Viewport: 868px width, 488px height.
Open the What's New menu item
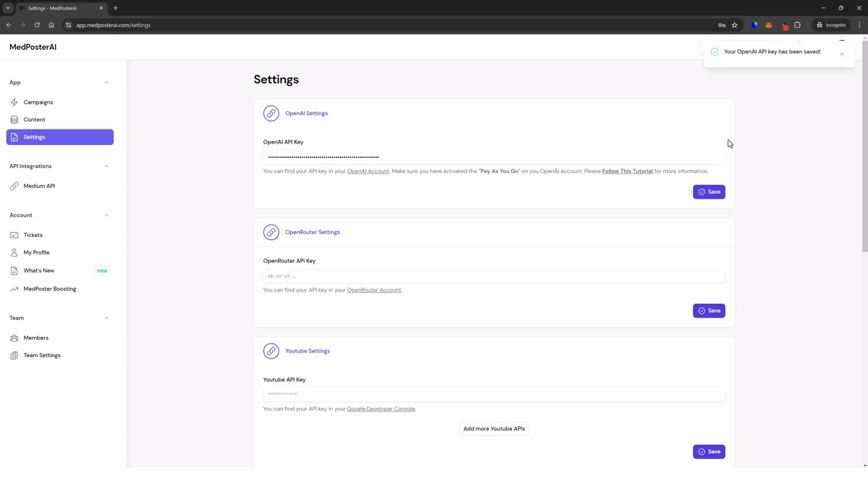(x=39, y=270)
